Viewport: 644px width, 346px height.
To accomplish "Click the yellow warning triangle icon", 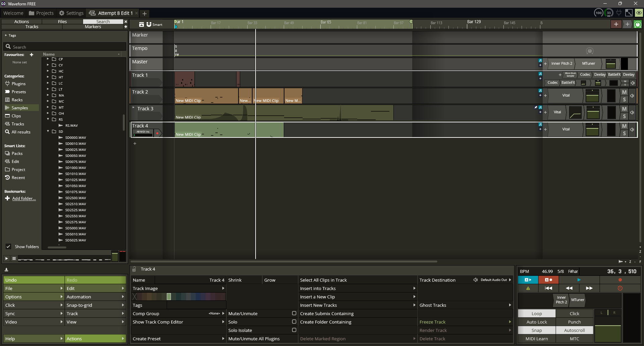I will [x=528, y=288].
